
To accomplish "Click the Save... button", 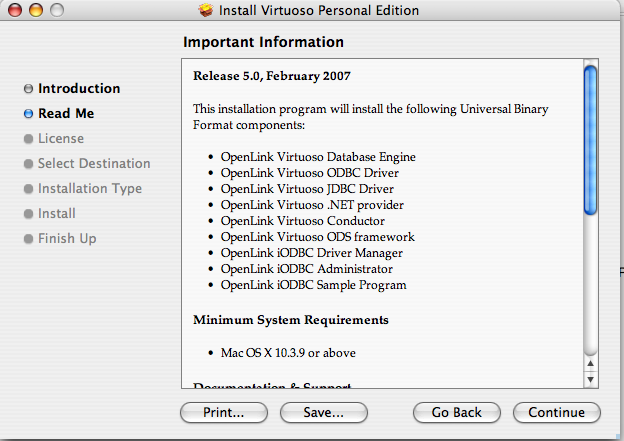I will tap(324, 412).
